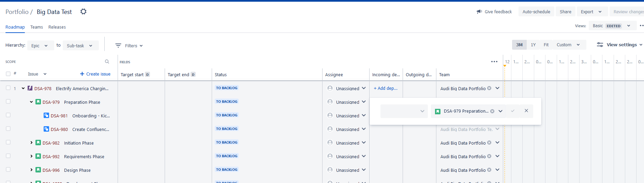This screenshot has height=183, width=644.
Task: Check the DSA-978 row checkbox
Action: tap(8, 88)
